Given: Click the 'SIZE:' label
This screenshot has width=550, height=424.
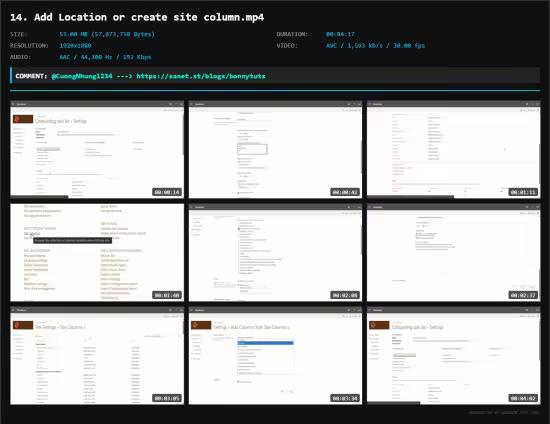Looking at the screenshot, I should pos(19,34).
